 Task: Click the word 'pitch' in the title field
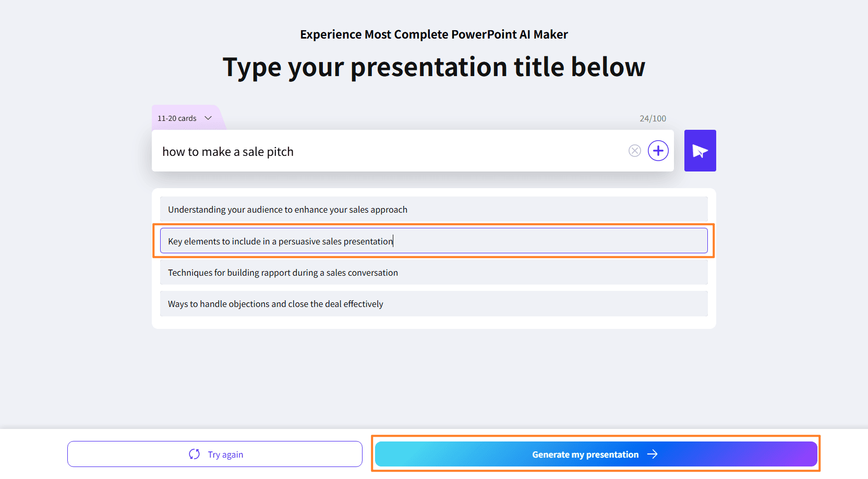click(280, 152)
